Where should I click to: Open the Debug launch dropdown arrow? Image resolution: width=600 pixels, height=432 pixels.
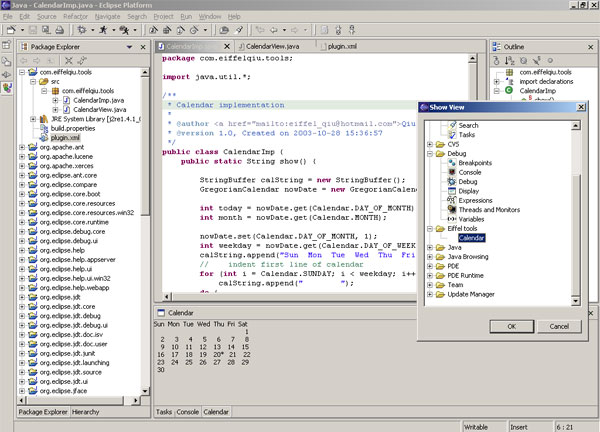[92, 30]
